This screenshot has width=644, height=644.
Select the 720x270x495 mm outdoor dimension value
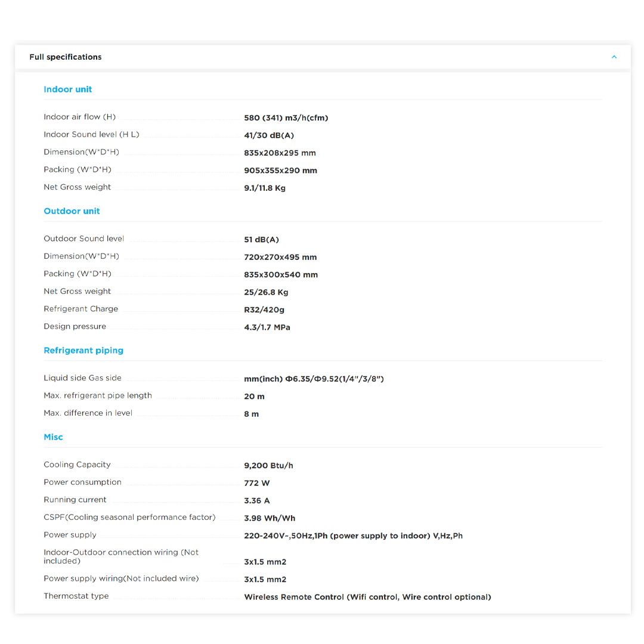pyautogui.click(x=280, y=257)
